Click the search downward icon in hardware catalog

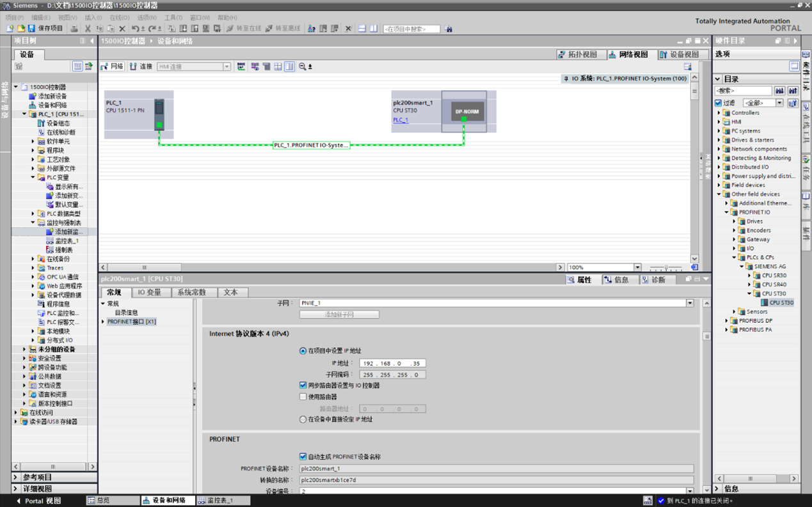pyautogui.click(x=779, y=91)
